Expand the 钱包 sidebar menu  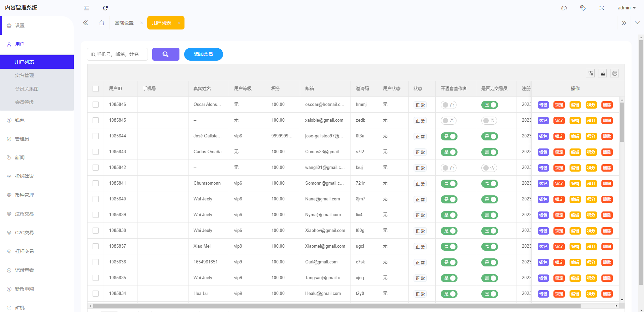pos(20,120)
